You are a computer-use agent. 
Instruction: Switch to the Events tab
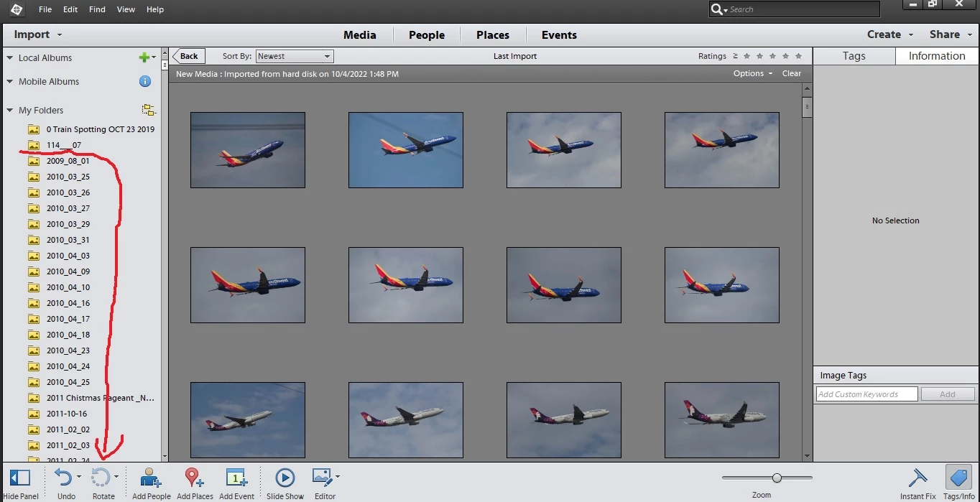(x=559, y=34)
